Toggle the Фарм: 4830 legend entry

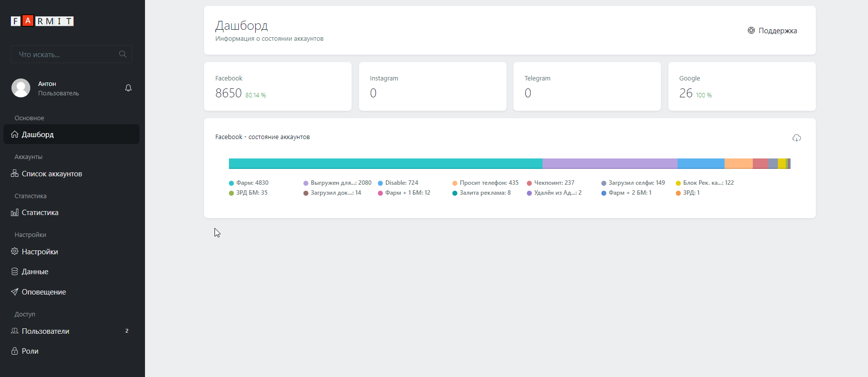pos(249,183)
